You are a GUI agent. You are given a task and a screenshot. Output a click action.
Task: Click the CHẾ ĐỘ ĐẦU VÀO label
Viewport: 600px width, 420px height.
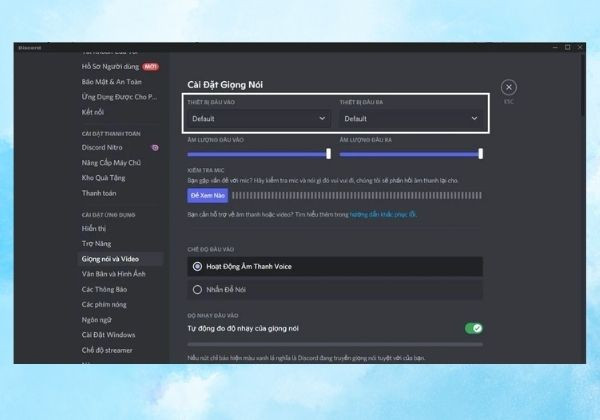(210, 249)
